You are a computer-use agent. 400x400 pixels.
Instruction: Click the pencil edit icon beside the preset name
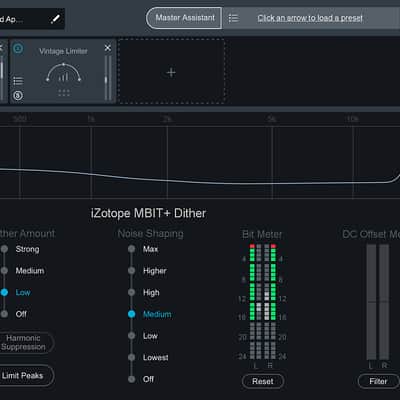55,18
